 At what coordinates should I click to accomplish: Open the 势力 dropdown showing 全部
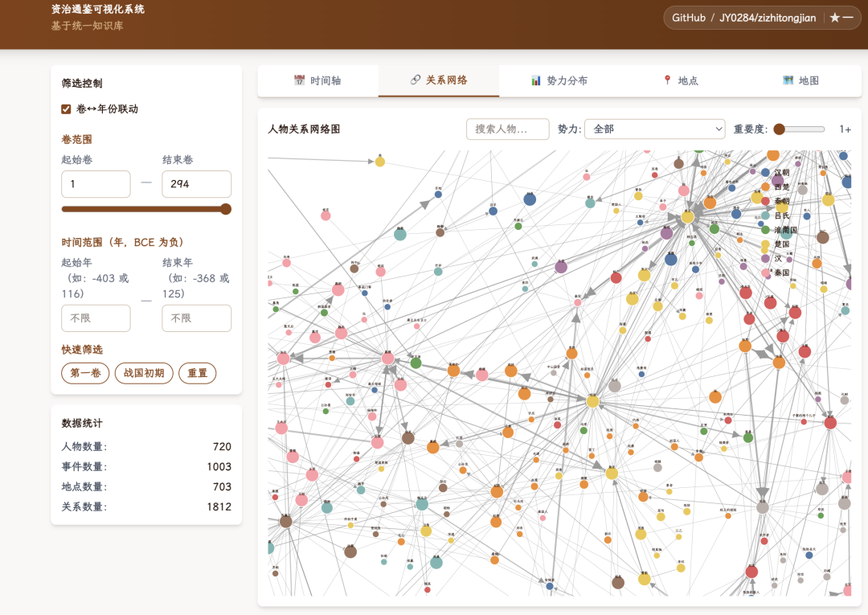(655, 129)
